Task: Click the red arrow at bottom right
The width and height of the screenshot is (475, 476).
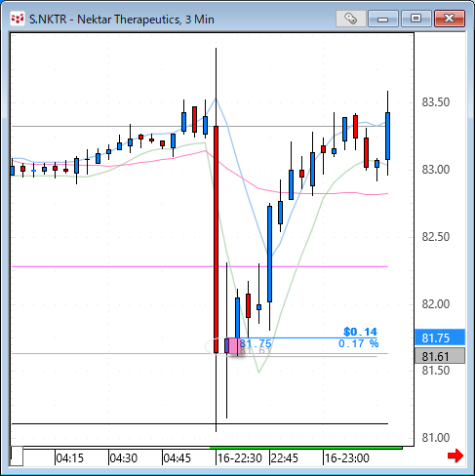Action: (455, 456)
